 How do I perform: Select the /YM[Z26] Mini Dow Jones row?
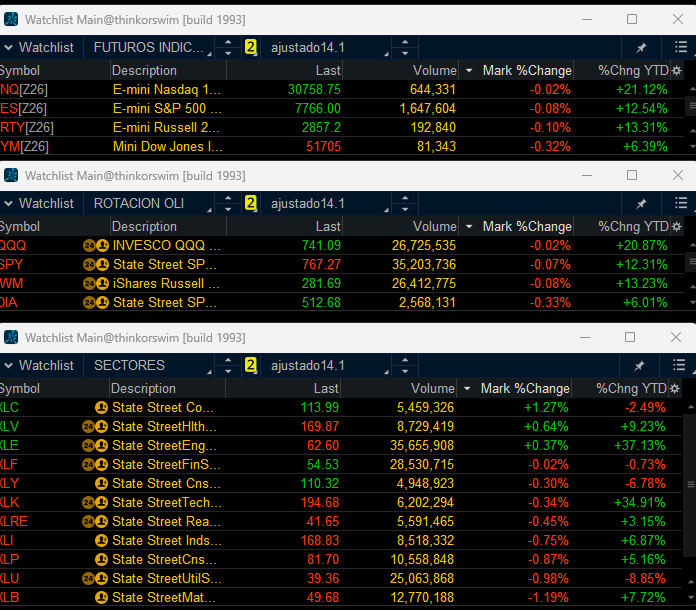(x=342, y=147)
